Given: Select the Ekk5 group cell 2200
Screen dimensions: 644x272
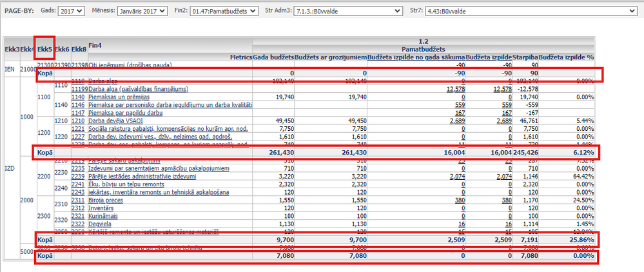Looking at the screenshot, I should pos(45,176).
